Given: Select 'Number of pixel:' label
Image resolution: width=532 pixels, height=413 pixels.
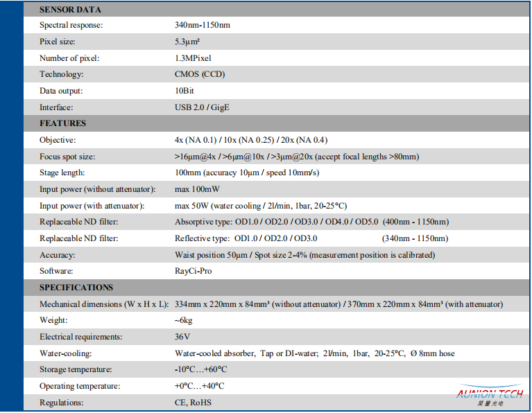Looking at the screenshot, I should pos(69,58).
